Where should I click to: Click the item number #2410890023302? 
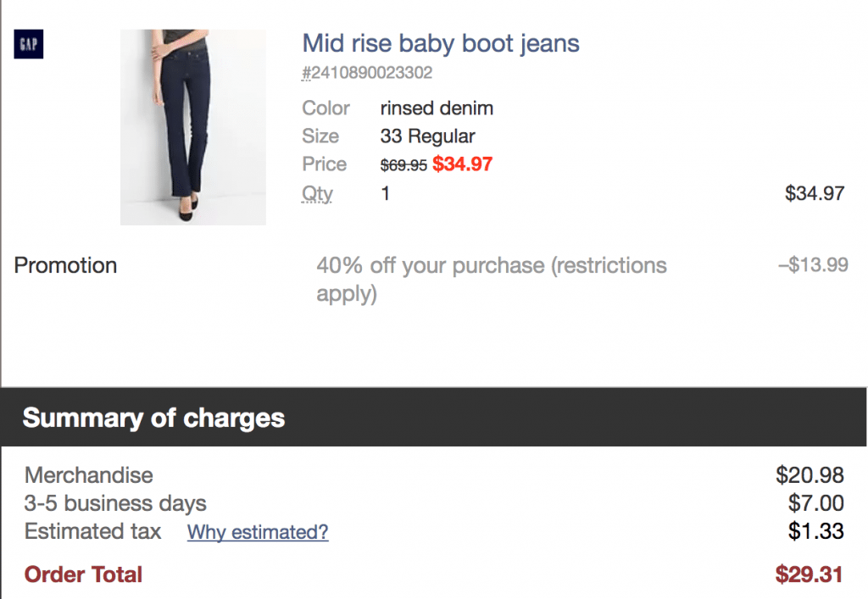366,73
